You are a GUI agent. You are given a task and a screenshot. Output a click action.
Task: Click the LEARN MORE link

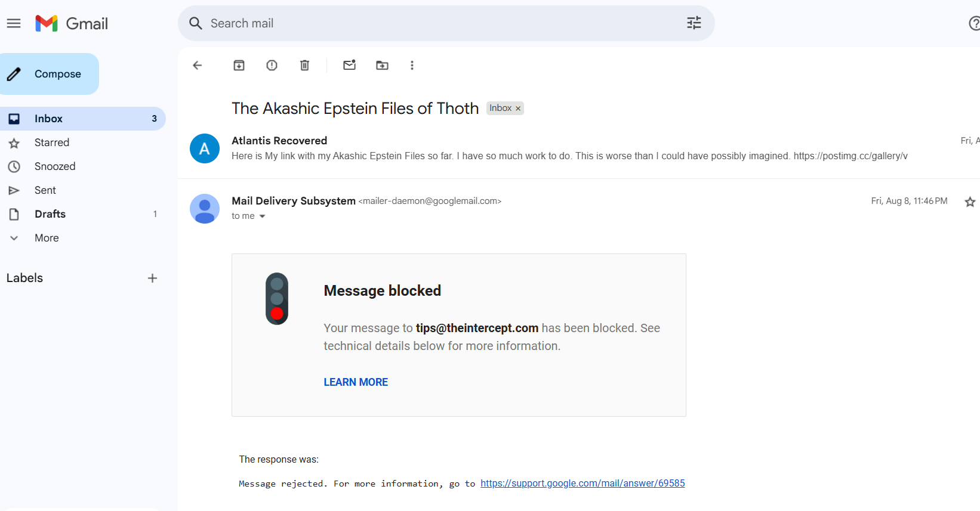click(356, 382)
